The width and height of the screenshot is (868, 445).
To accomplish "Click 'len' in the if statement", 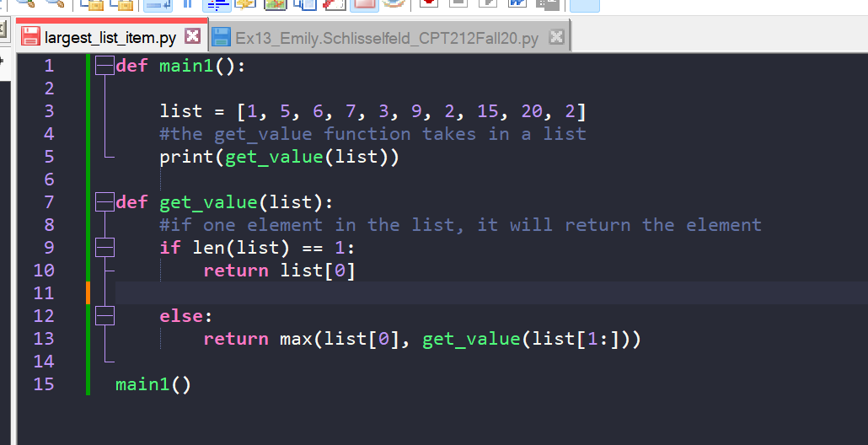I will (x=209, y=248).
